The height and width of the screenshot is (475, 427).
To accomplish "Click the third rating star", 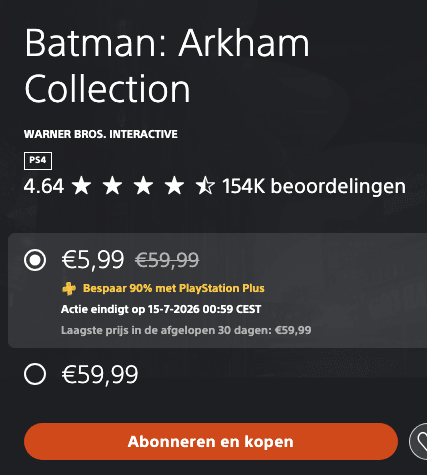I will pyautogui.click(x=143, y=186).
